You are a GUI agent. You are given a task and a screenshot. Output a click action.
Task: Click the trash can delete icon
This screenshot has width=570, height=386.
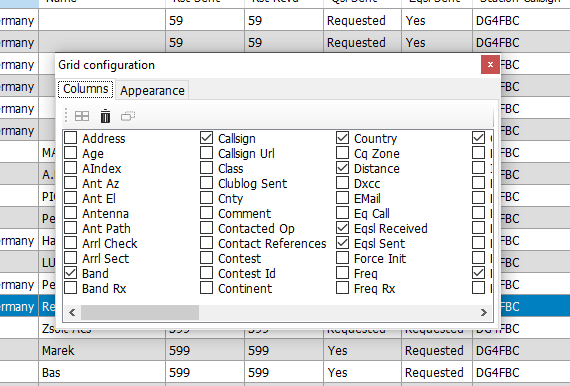(105, 116)
